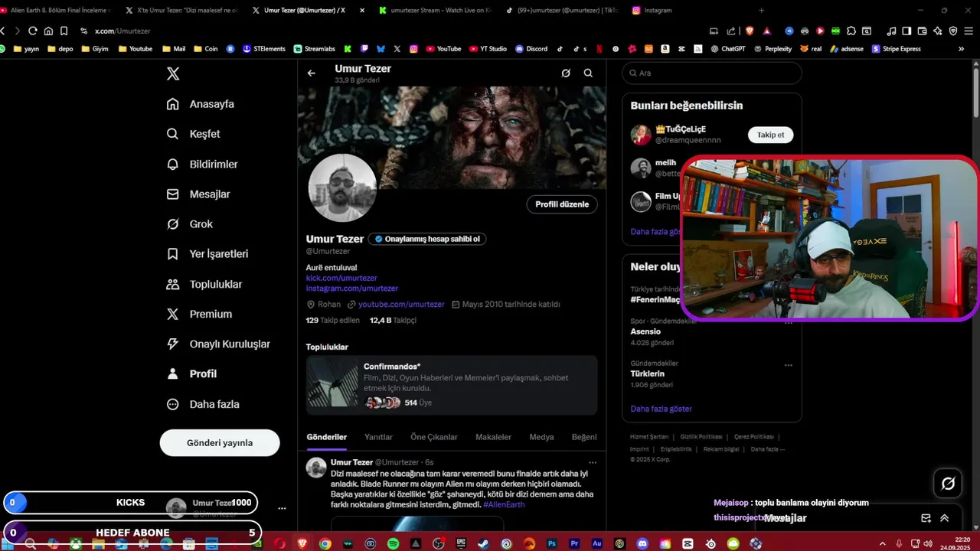Go to Profil in sidebar
This screenshot has height=551, width=980.
pos(192,374)
